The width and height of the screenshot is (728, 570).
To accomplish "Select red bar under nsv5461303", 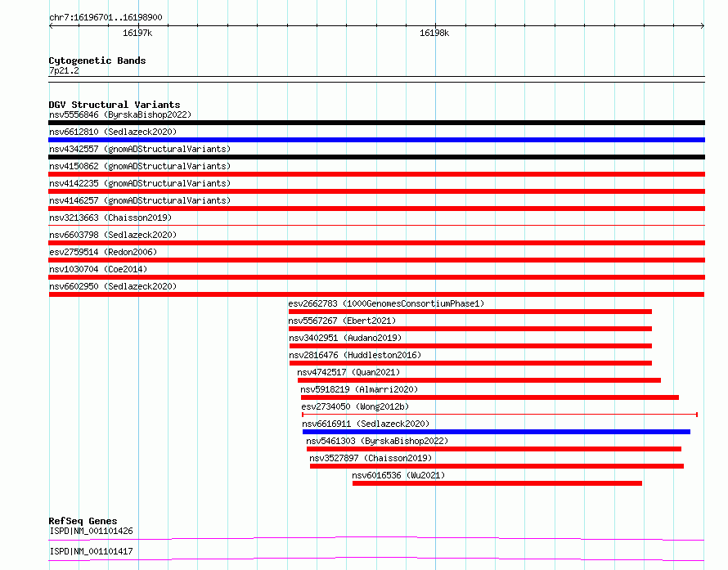I will pos(494,449).
